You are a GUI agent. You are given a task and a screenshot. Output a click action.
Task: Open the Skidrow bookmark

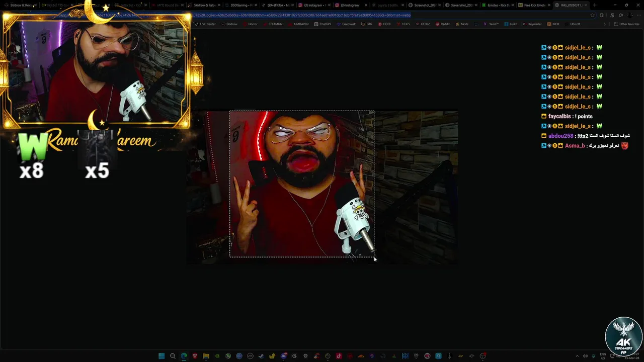[x=229, y=24]
